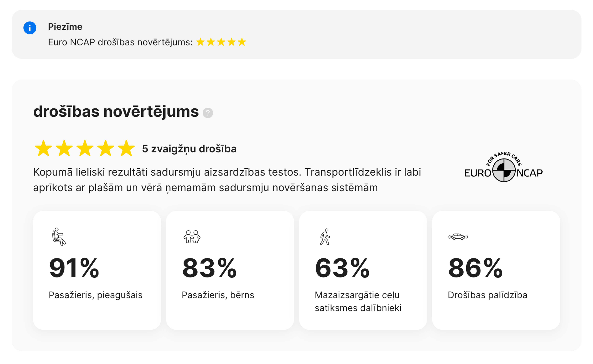Open the 91% Pasažieris, pieaugušais card
This screenshot has width=593, height=364.
pyautogui.click(x=97, y=270)
